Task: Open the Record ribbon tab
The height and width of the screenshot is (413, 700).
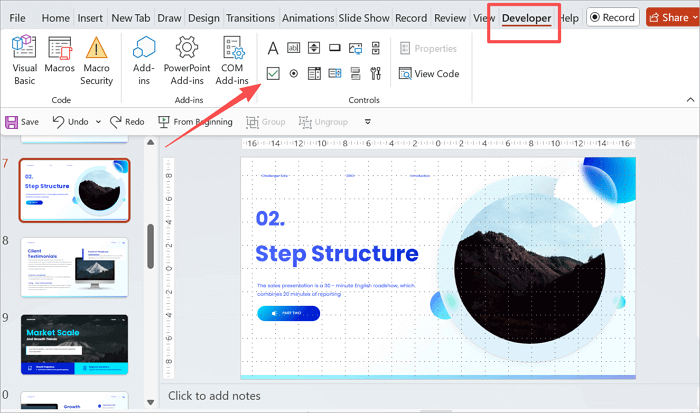Action: click(411, 18)
